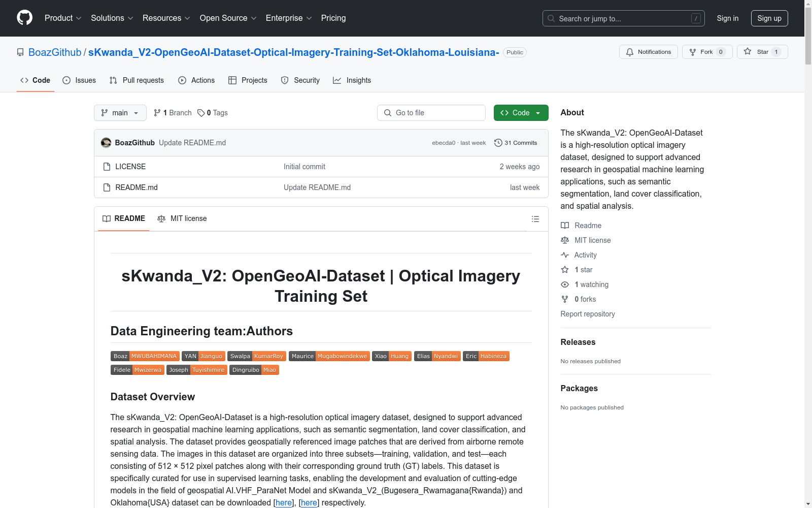Click the Xiao Huang author badge

point(392,356)
